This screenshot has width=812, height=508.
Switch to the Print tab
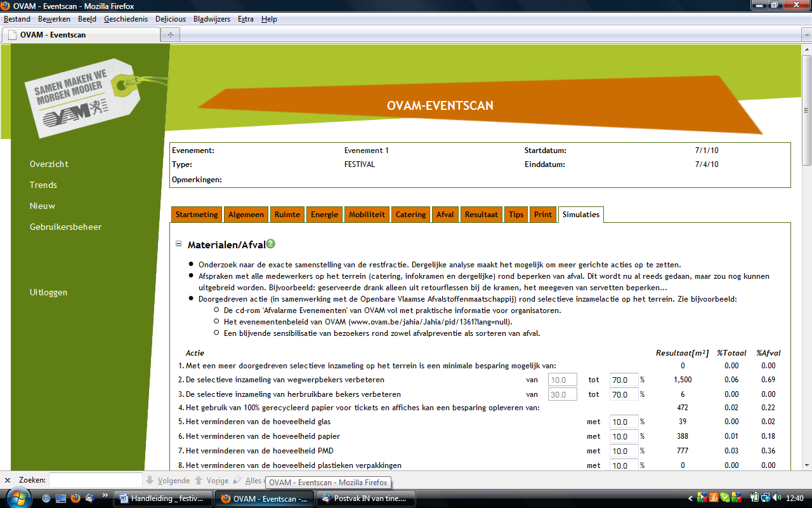click(x=543, y=215)
